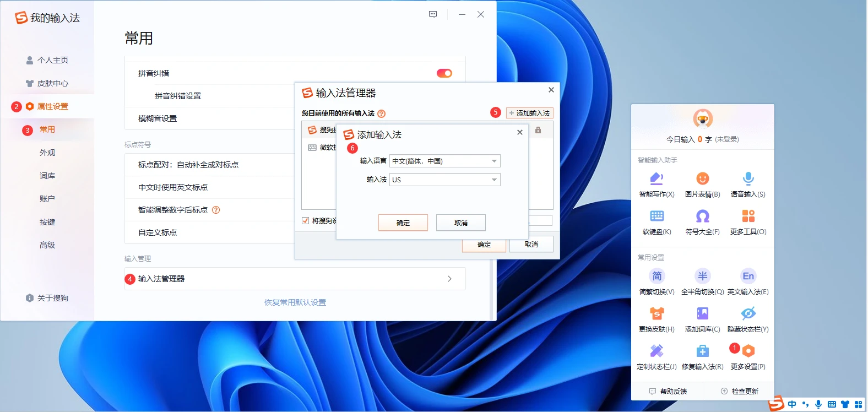Click 帮助反馈 help feedback
Viewport: 868px width, 412px height.
pos(668,391)
